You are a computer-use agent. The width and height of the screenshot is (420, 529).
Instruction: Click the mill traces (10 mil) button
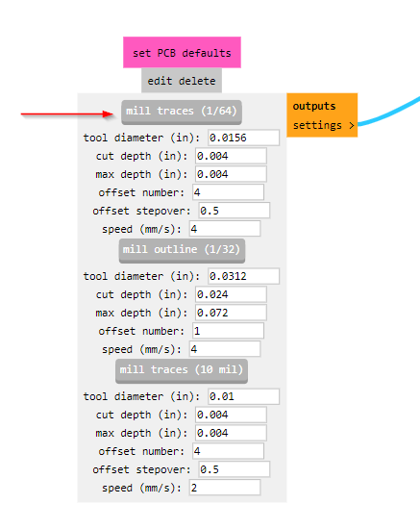(182, 370)
